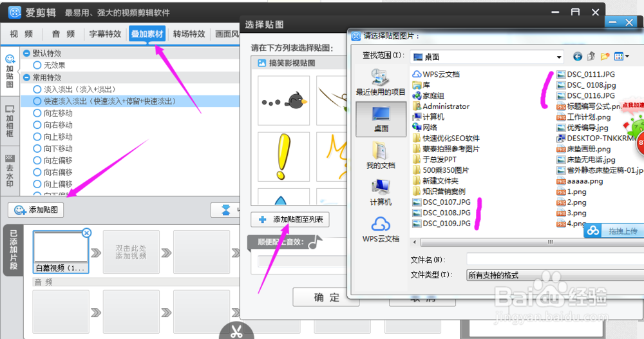Collapse the 常用特效 group

tap(26, 77)
